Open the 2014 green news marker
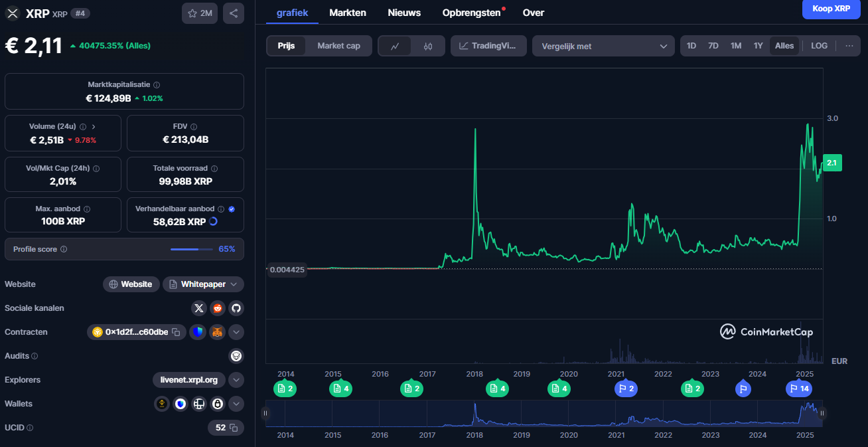The height and width of the screenshot is (447, 868). (285, 389)
